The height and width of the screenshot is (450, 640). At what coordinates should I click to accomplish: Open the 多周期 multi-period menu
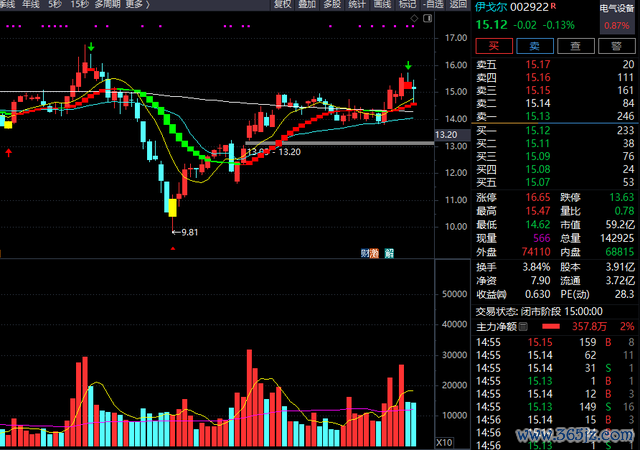point(107,5)
